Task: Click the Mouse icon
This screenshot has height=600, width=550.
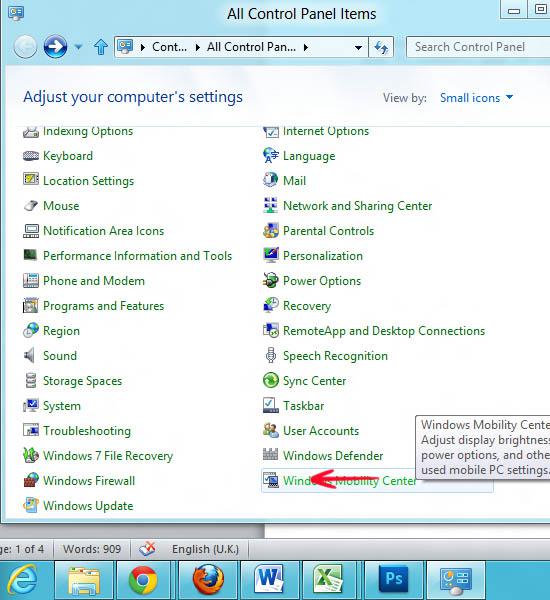Action: click(31, 205)
